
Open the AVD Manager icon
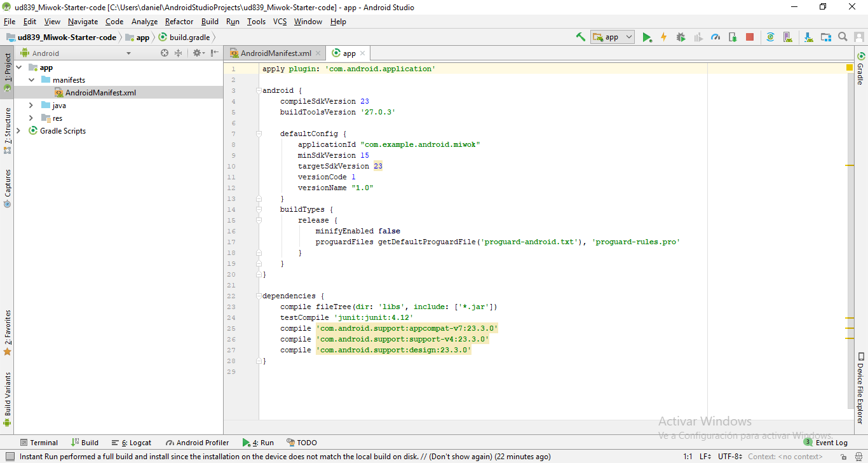coord(788,37)
